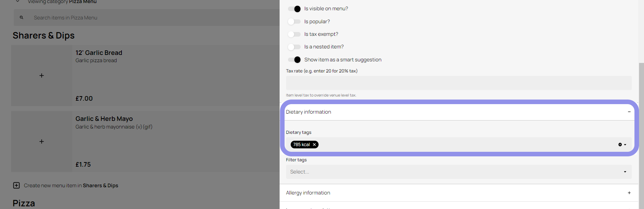Remove the 785 kcal dietary tag

tap(314, 145)
